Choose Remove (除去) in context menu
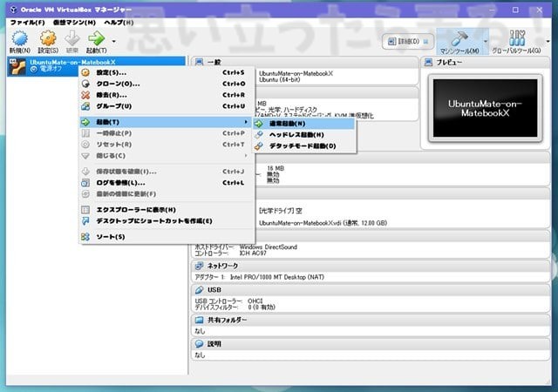 pos(167,95)
